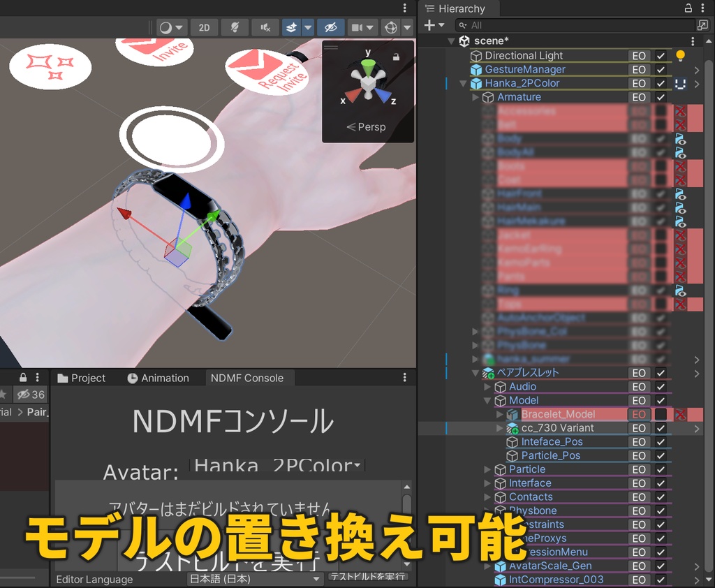This screenshot has width=715, height=588.
Task: Disable the GestureManager active checkbox
Action: [660, 69]
